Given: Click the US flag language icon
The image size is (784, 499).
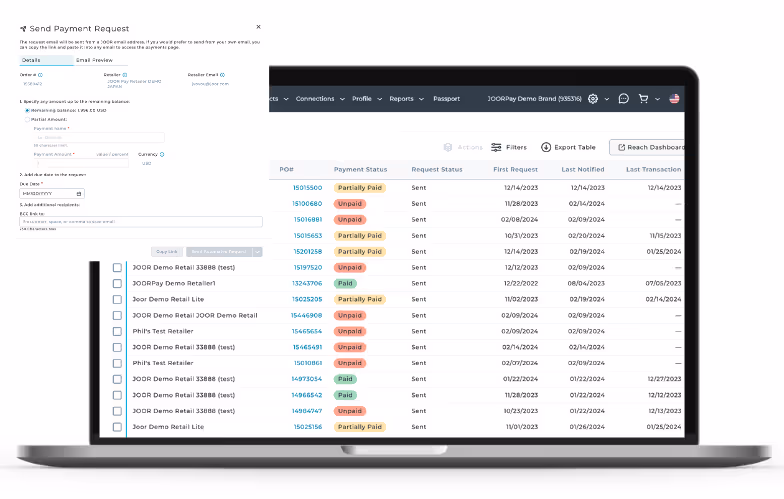Looking at the screenshot, I should tap(674, 98).
